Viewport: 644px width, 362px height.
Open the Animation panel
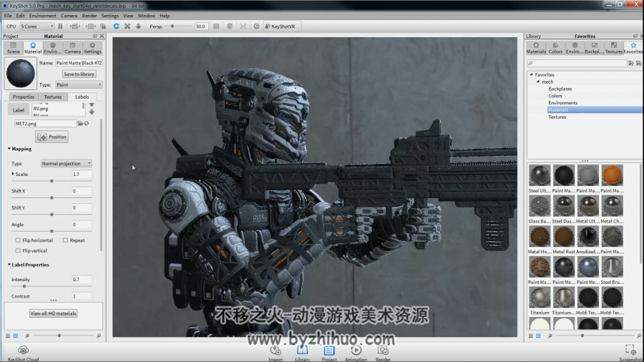[356, 353]
